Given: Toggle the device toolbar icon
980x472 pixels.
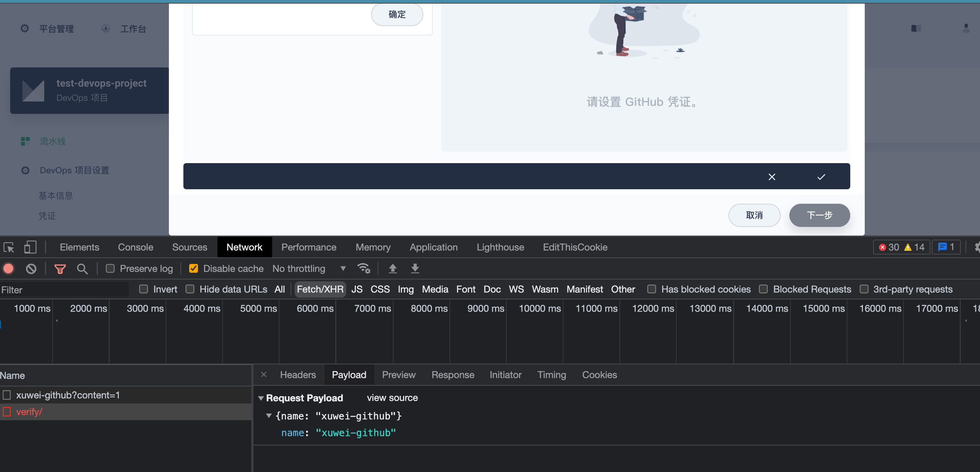Looking at the screenshot, I should pyautogui.click(x=30, y=247).
